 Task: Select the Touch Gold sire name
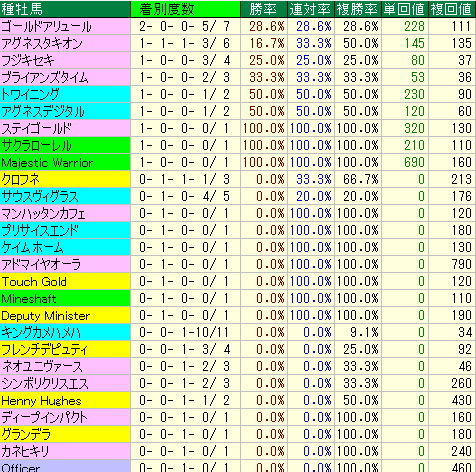pyautogui.click(x=34, y=282)
